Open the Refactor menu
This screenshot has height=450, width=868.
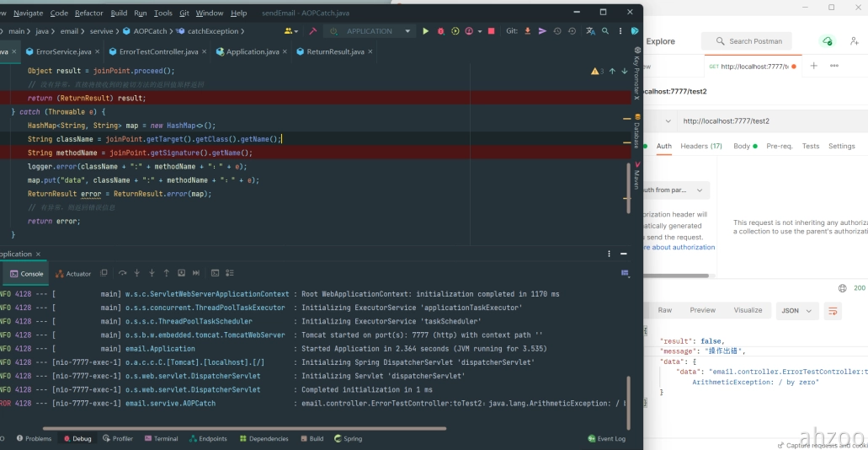click(89, 13)
